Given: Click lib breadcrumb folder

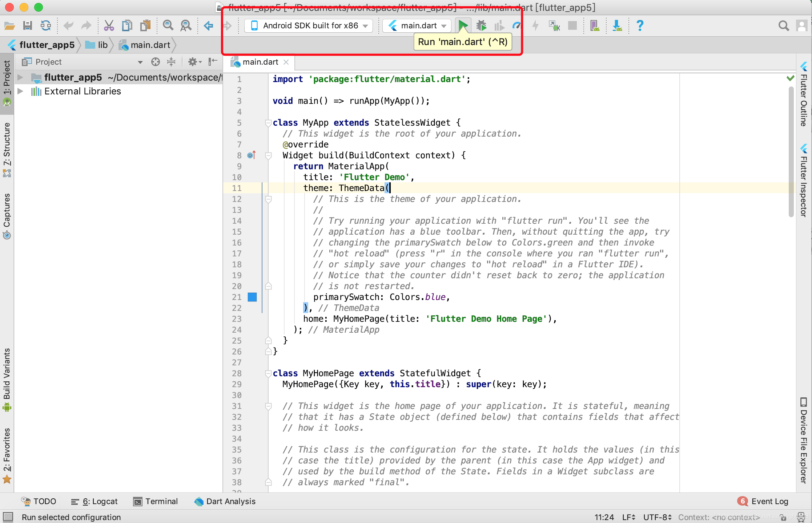Looking at the screenshot, I should tap(96, 45).
